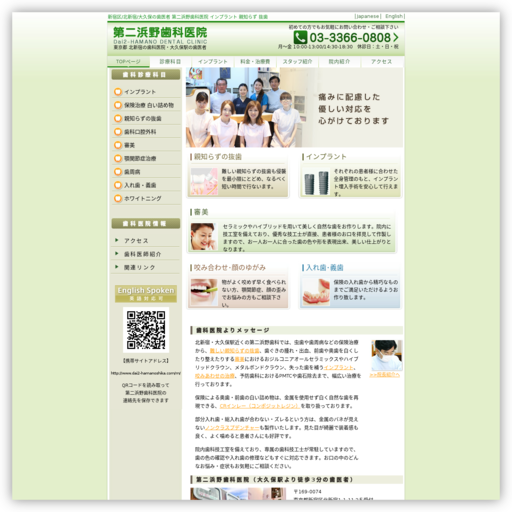Click the 歯科医院情報 sidebar header

tap(146, 223)
